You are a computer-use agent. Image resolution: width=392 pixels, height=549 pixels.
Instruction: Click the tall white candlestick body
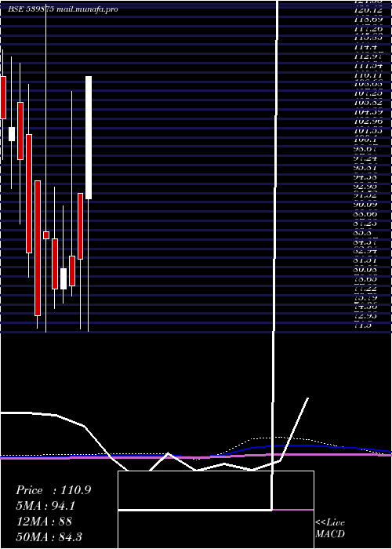point(89,137)
